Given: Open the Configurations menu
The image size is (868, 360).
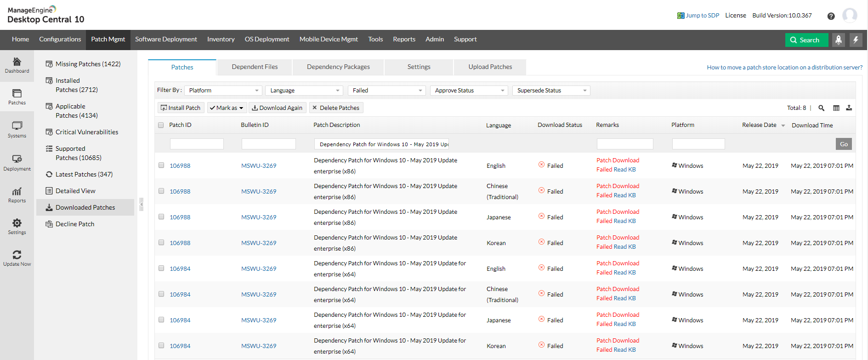Looking at the screenshot, I should pyautogui.click(x=60, y=40).
